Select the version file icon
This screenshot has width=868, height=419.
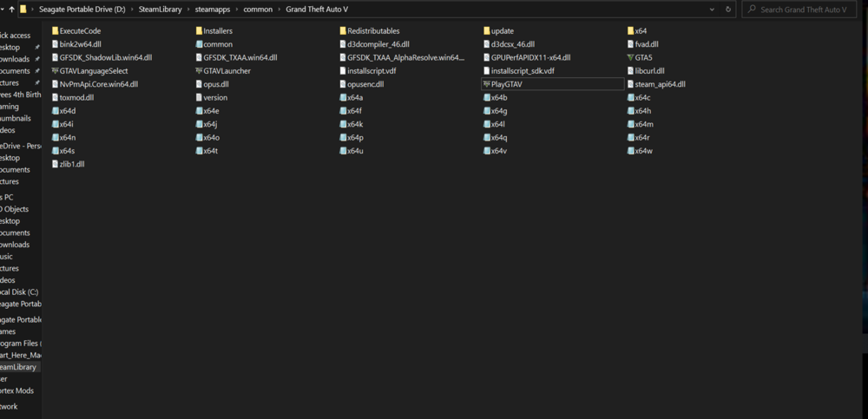[199, 97]
